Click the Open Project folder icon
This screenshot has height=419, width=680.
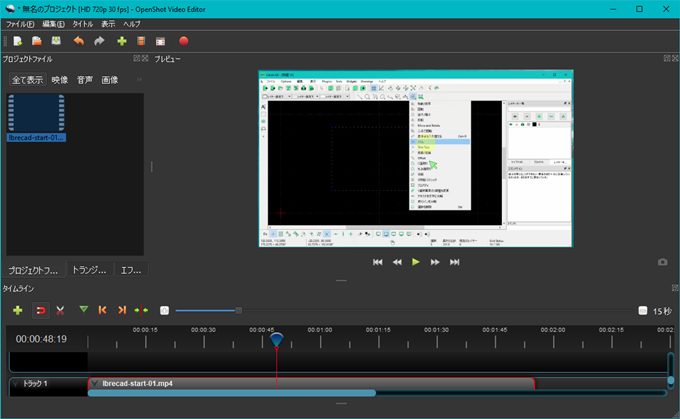coord(37,41)
